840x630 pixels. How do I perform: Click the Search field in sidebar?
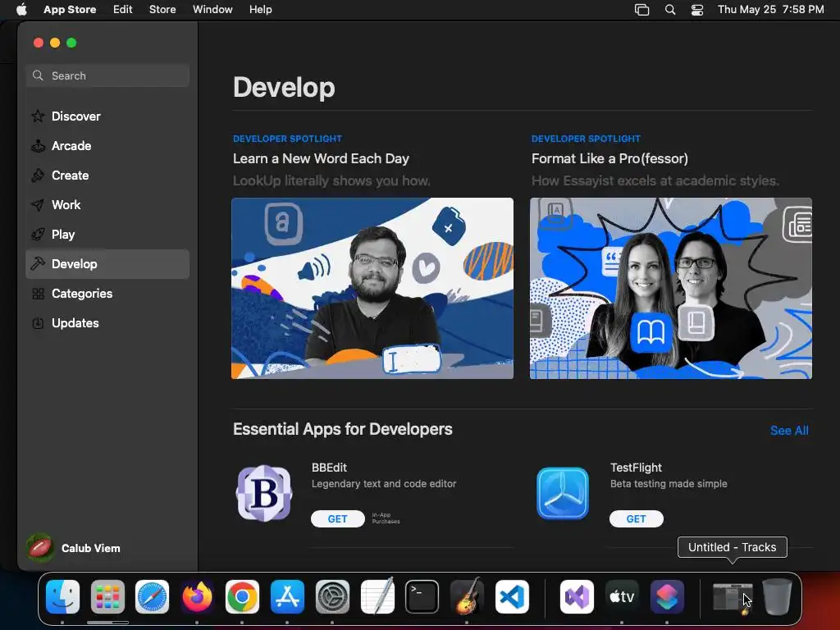(107, 75)
